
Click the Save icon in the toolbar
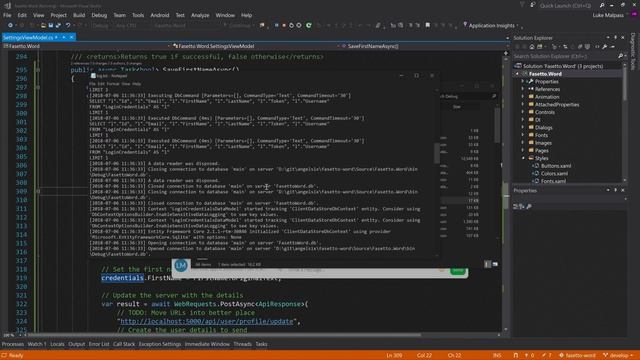[x=51, y=25]
